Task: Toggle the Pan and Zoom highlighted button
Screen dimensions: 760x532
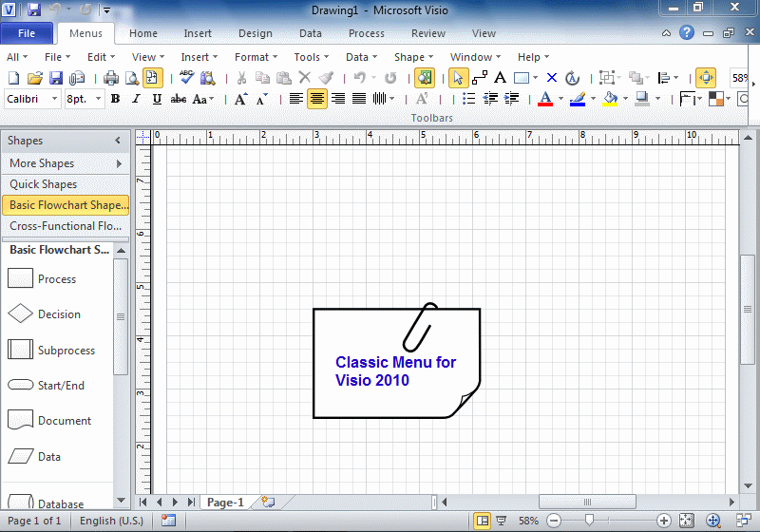Action: [706, 78]
